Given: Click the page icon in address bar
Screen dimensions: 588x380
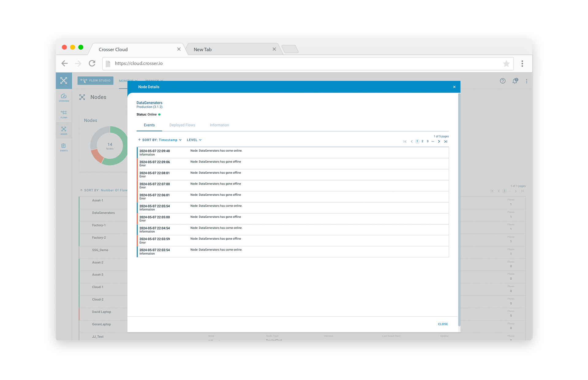Looking at the screenshot, I should coord(108,64).
